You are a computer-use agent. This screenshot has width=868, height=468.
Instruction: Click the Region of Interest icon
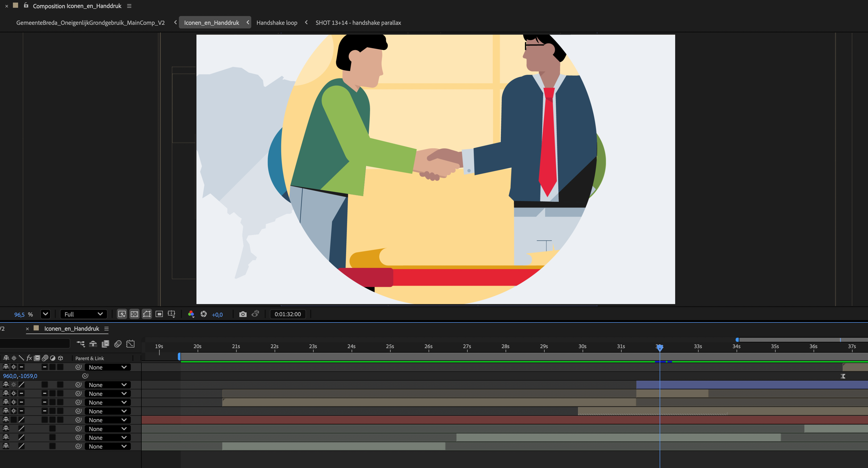[159, 314]
